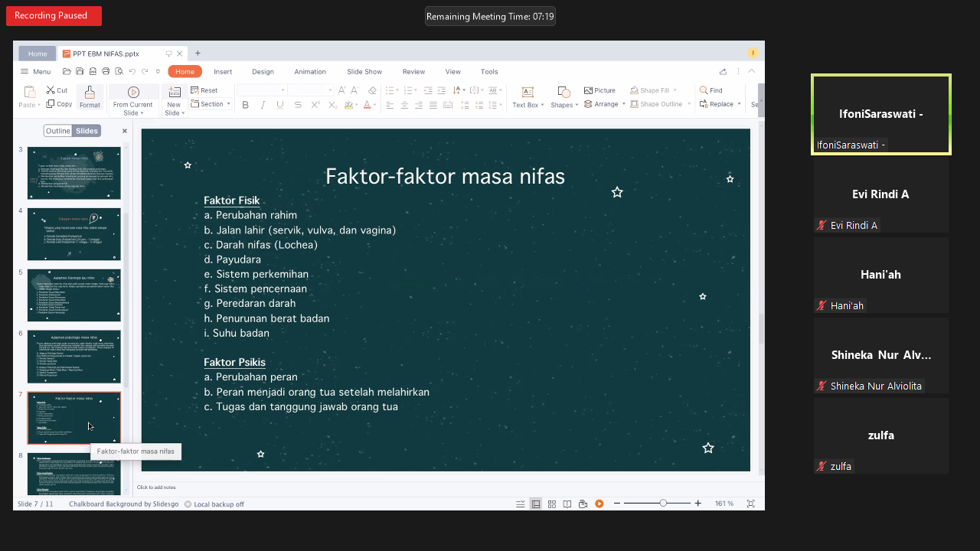Switch panel to Slides view
The image size is (980, 551).
click(x=87, y=131)
